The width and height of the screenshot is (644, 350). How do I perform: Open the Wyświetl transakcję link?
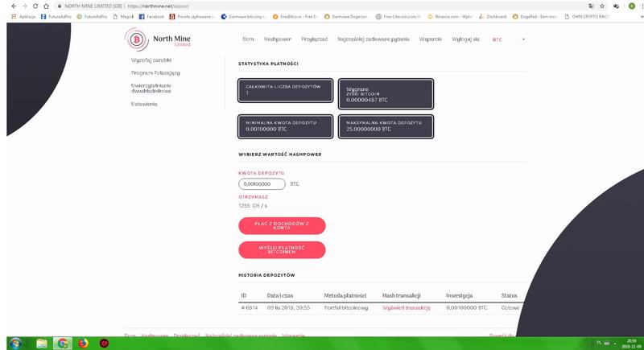tap(407, 307)
